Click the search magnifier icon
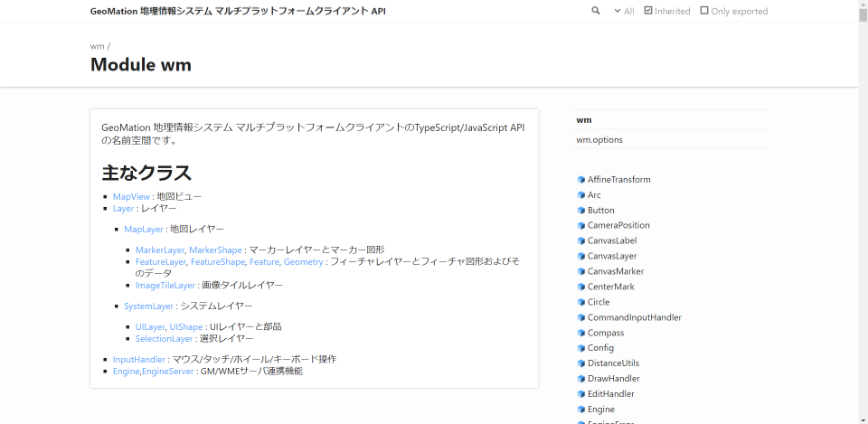 pos(596,11)
